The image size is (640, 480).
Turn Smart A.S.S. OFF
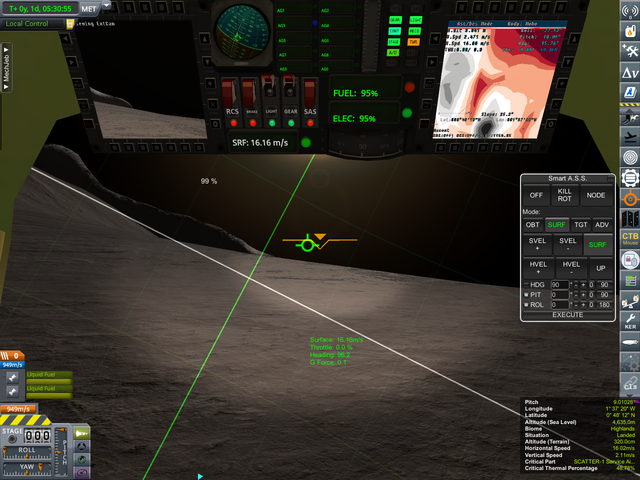(536, 196)
